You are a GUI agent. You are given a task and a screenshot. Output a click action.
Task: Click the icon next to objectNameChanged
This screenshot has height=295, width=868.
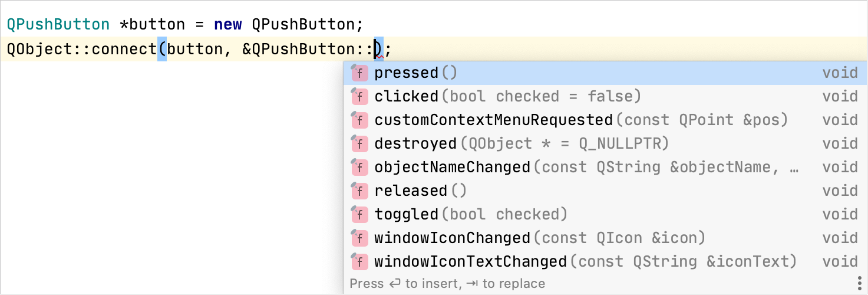pos(359,168)
